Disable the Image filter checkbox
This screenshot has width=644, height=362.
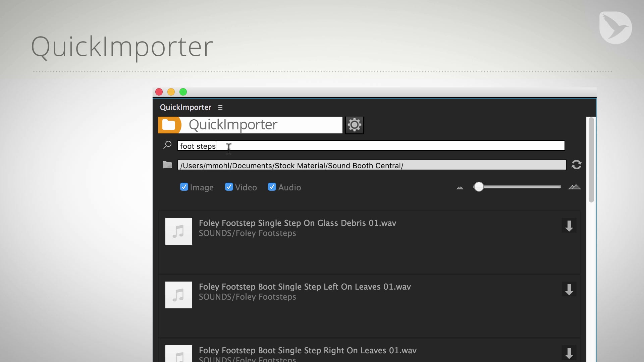(x=184, y=187)
